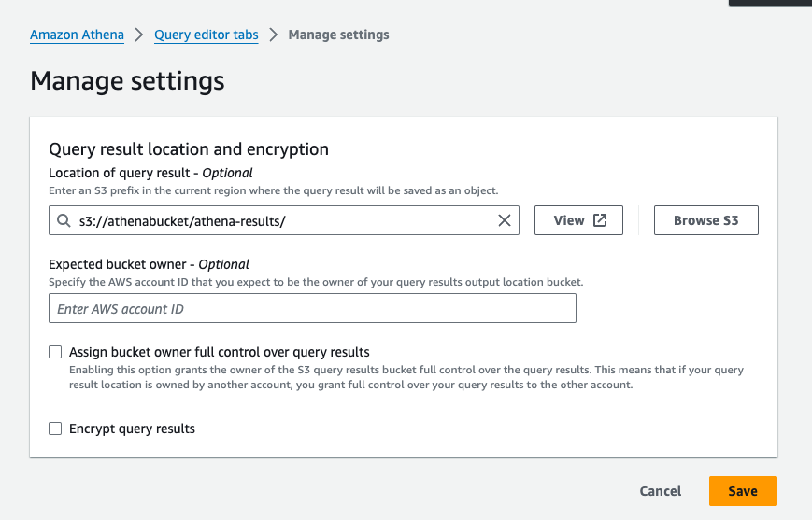The image size is (812, 520).
Task: Click the search magnifier icon in location field
Action: (64, 220)
